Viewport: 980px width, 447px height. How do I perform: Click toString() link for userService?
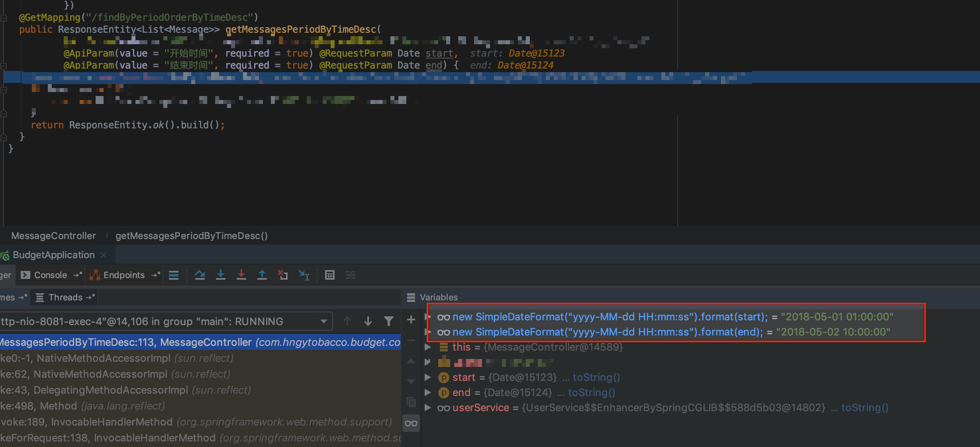[864, 408]
